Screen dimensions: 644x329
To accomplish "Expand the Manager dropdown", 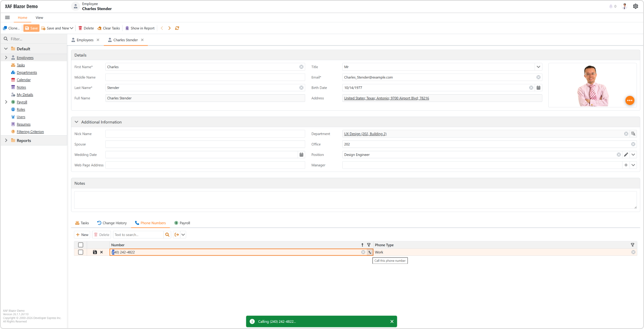I will tap(633, 165).
